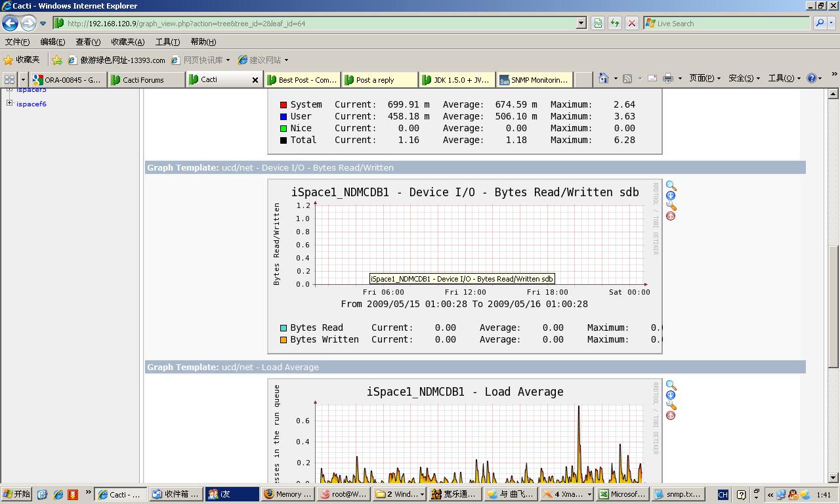The image size is (840, 504).
Task: Switch to the Cacti Forums tab
Action: click(x=146, y=79)
